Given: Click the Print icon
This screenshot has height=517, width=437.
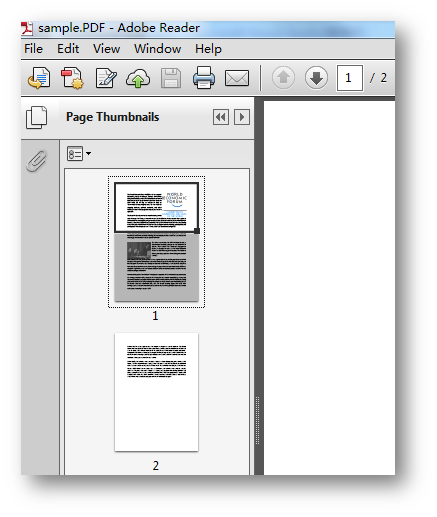Looking at the screenshot, I should [x=204, y=77].
